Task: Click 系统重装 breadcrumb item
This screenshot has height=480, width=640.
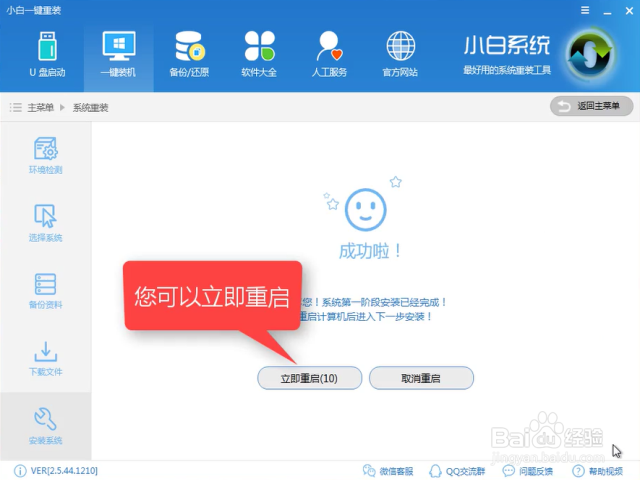Action: coord(91,107)
